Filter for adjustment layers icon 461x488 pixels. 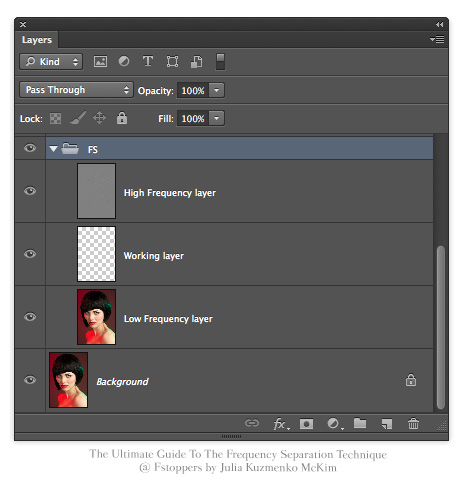(124, 61)
